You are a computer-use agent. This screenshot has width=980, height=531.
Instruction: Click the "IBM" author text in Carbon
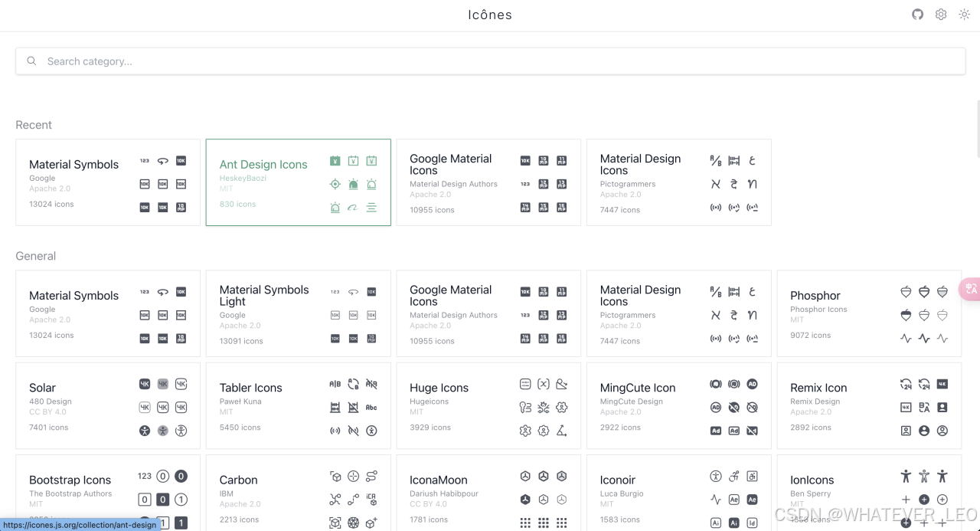[228, 493]
